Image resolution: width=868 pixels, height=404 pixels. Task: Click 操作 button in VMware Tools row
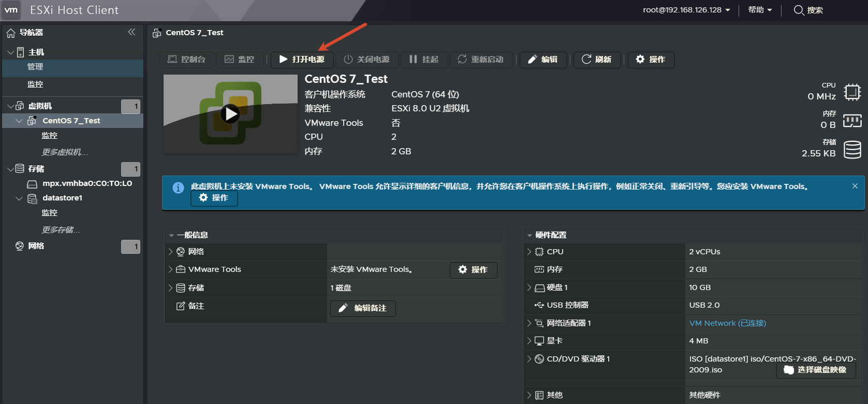(474, 270)
